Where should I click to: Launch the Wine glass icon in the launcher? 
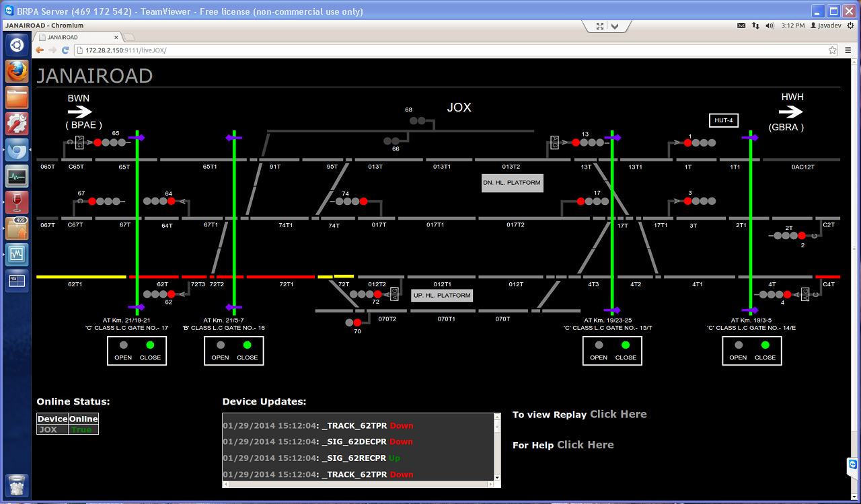pyautogui.click(x=17, y=203)
